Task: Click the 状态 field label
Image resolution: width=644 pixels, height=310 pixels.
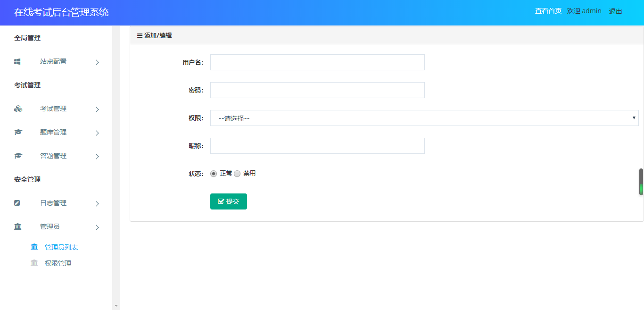Action: tap(196, 174)
